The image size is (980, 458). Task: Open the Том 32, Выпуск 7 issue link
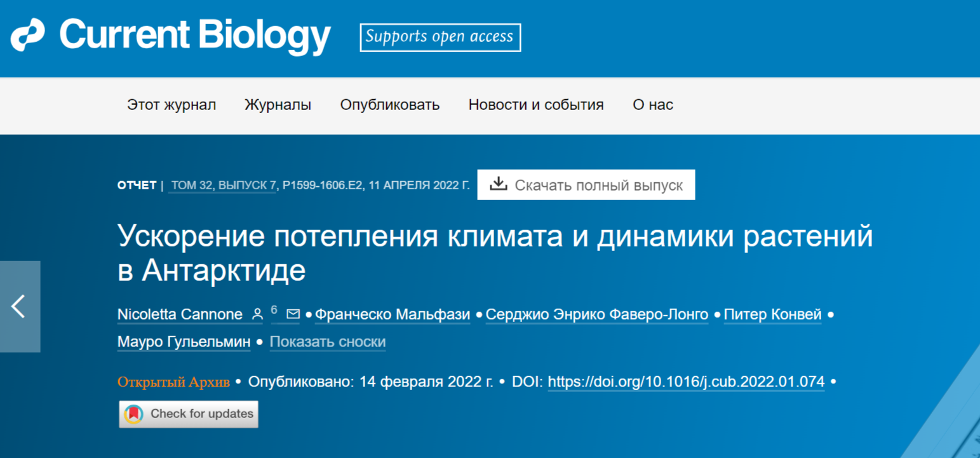224,185
